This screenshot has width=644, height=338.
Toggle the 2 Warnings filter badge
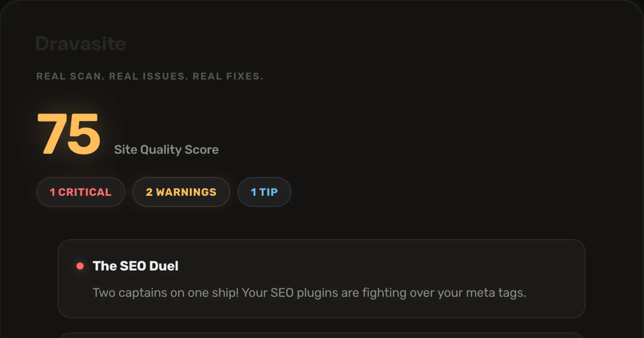181,192
